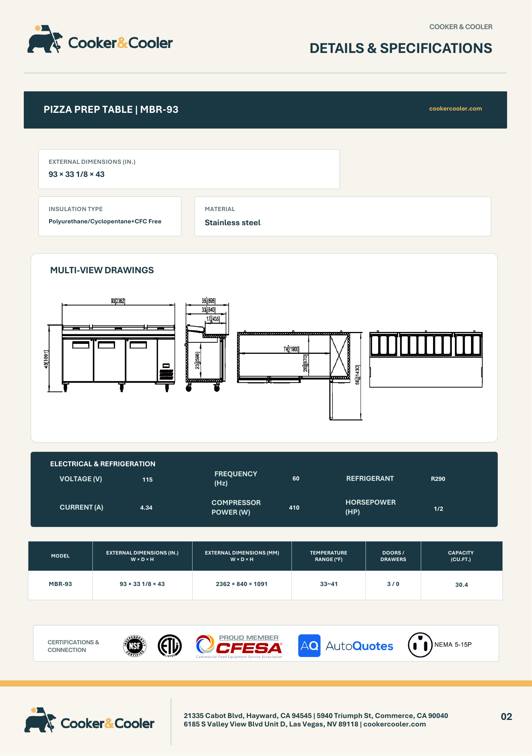Click the "EXTERNAL DIMENSIONS (IN.)" card label
532x756 pixels.
pos(92,162)
